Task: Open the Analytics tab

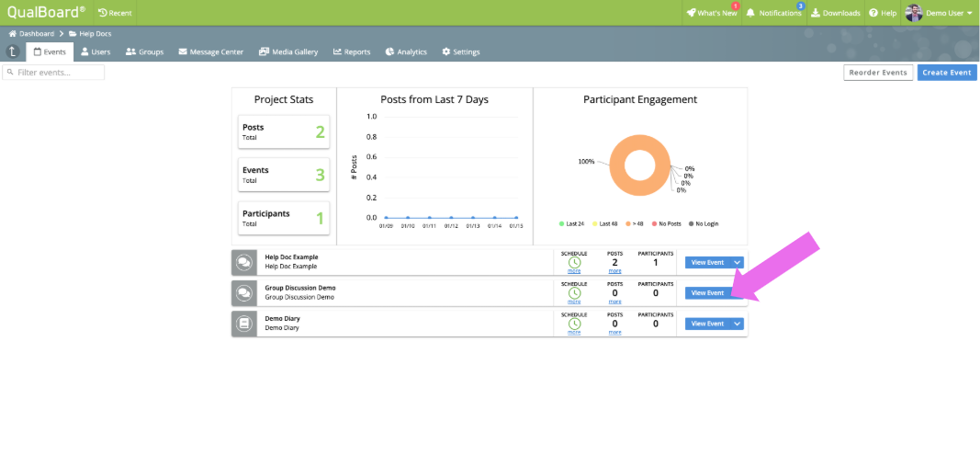Action: click(406, 51)
